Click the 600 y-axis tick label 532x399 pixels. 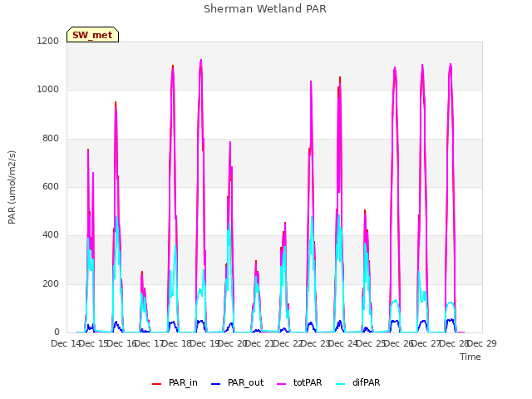tap(51, 186)
